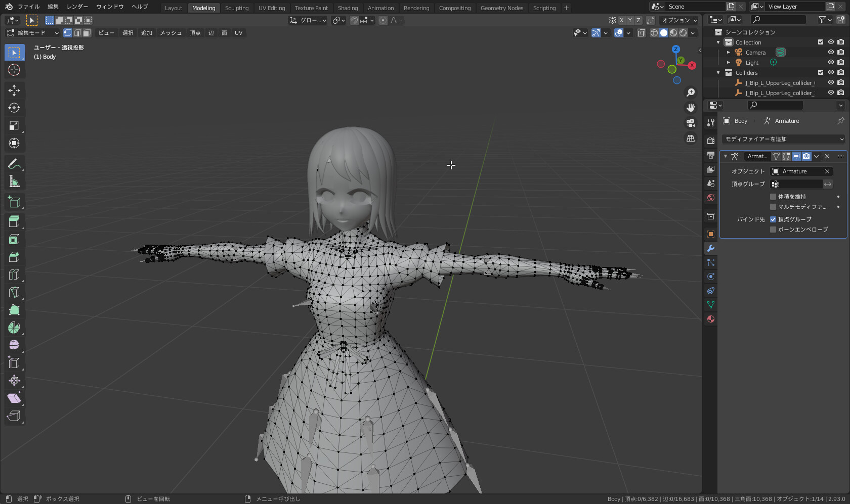
Task: Click the outliner search field
Action: click(x=778, y=20)
